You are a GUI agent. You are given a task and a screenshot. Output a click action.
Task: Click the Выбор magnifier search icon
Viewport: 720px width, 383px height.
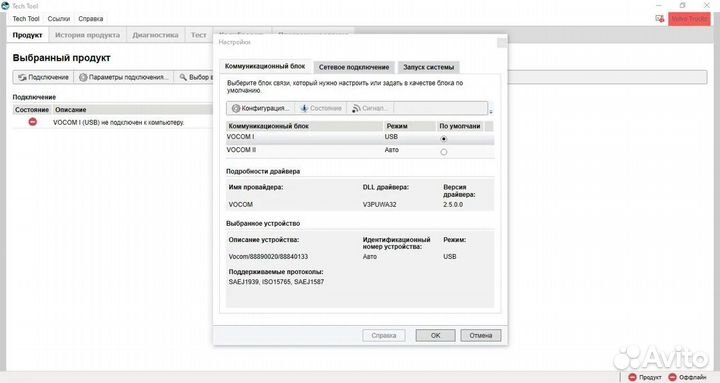point(183,77)
